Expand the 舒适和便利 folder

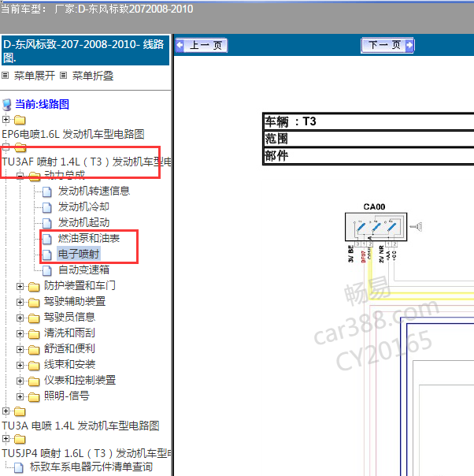pyautogui.click(x=20, y=349)
